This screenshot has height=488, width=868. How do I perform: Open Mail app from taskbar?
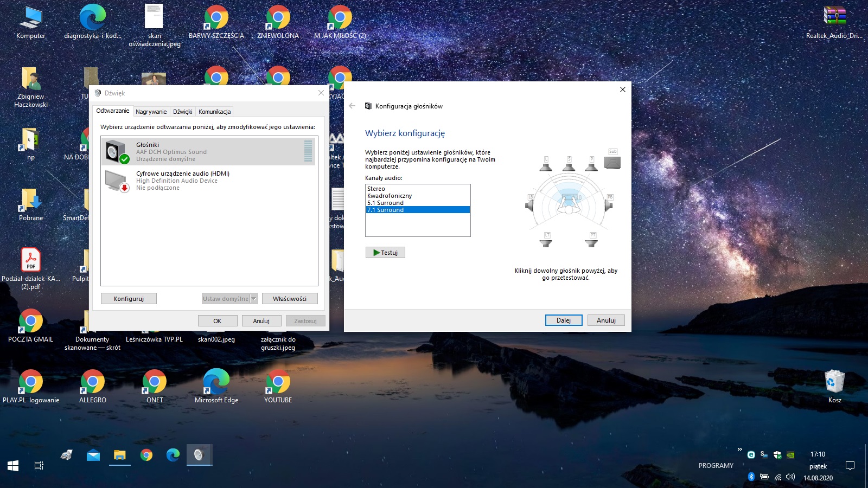[93, 455]
